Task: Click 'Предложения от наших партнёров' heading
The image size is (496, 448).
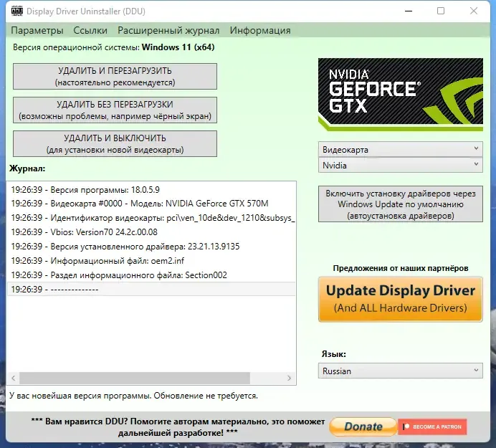Action: [x=401, y=268]
